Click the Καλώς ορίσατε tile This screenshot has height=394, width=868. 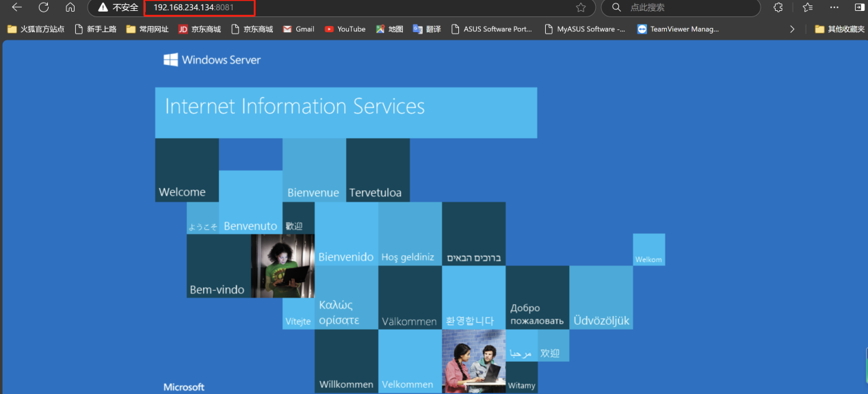tap(346, 298)
